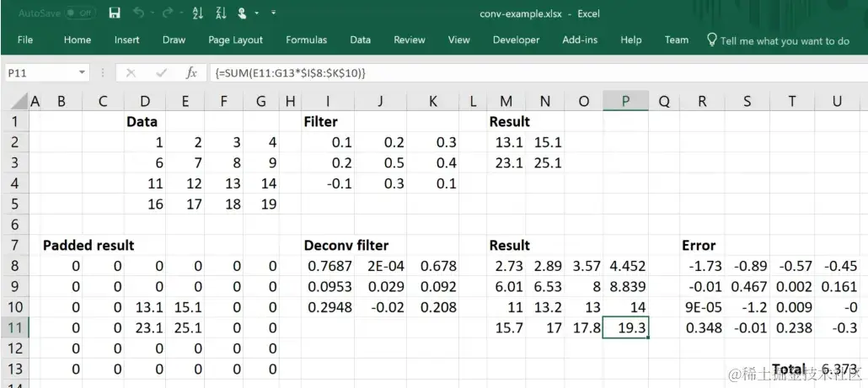Click the Tell me what you want to do box
This screenshot has width=868, height=388.
point(779,40)
